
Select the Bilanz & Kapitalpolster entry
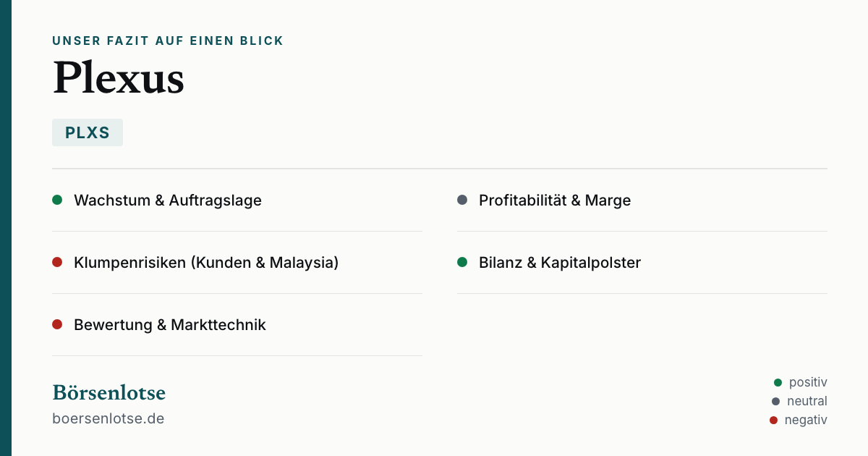click(642, 263)
